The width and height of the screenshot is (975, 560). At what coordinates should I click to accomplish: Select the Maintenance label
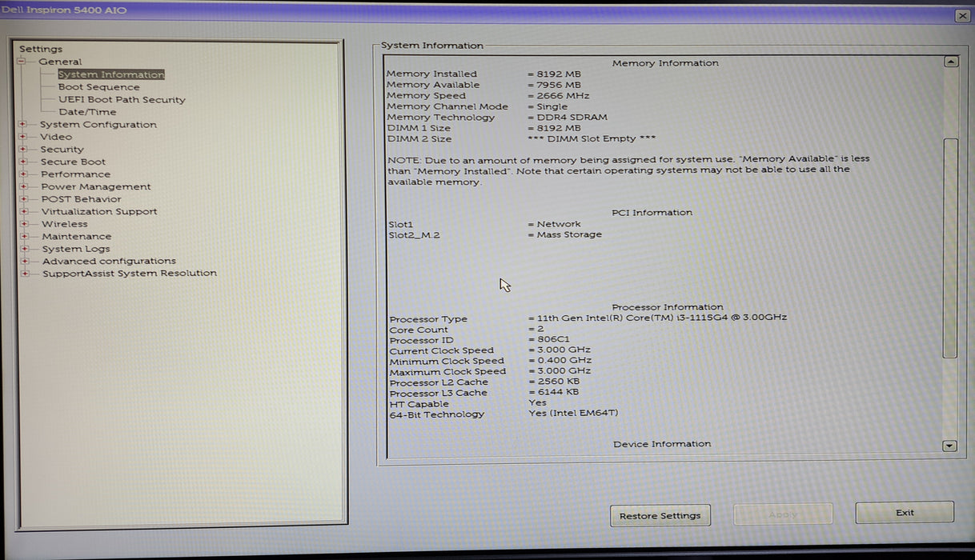77,236
